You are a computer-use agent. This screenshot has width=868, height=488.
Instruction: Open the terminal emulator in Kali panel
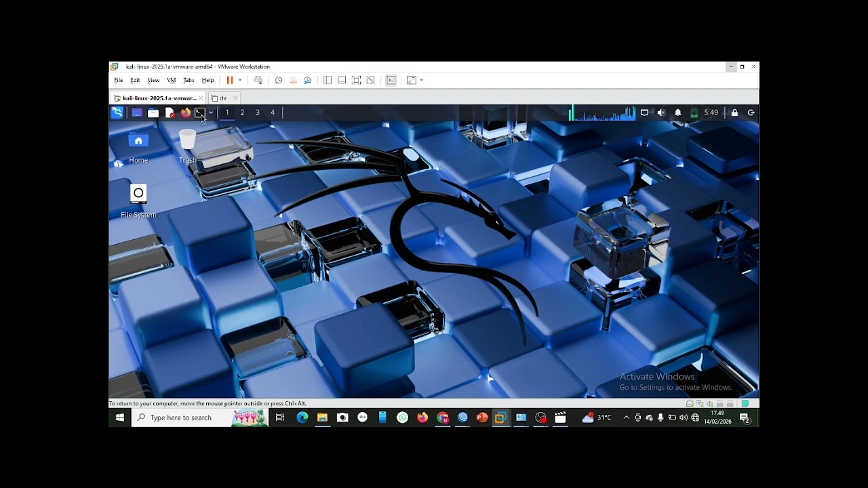pyautogui.click(x=199, y=113)
